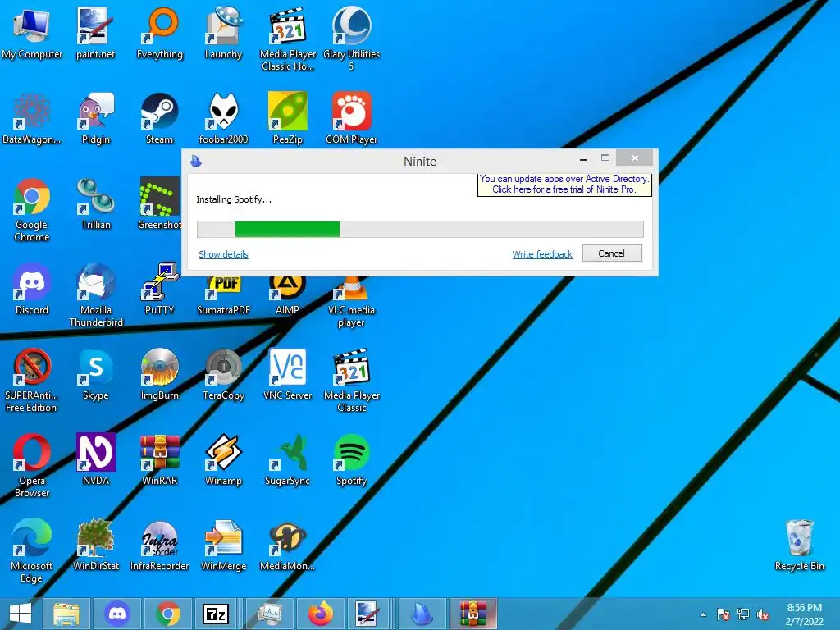Open the muted volume tray icon

(x=762, y=614)
